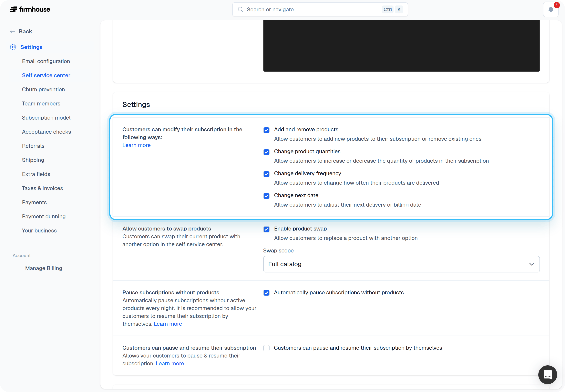565x392 pixels.
Task: Click the 'Enable product swap' label
Action: pos(300,229)
